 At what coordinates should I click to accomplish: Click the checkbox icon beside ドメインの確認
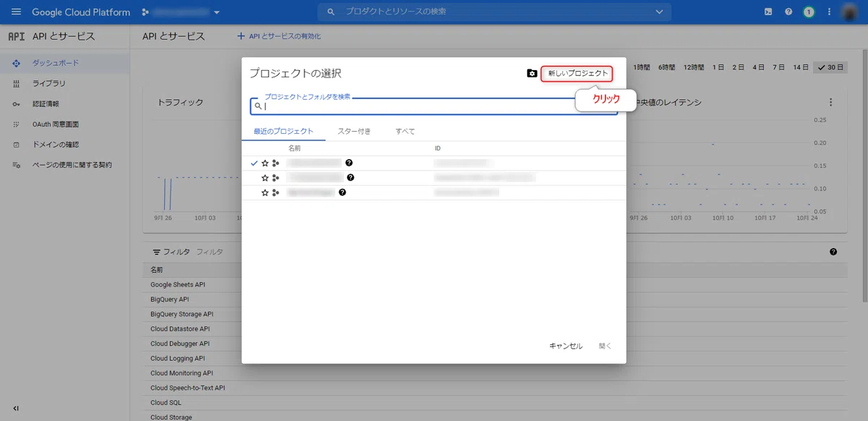point(16,145)
